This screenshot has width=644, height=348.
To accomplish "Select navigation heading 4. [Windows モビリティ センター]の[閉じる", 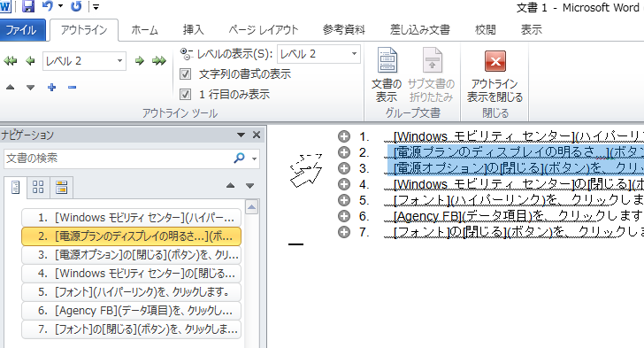I will pyautogui.click(x=131, y=273).
